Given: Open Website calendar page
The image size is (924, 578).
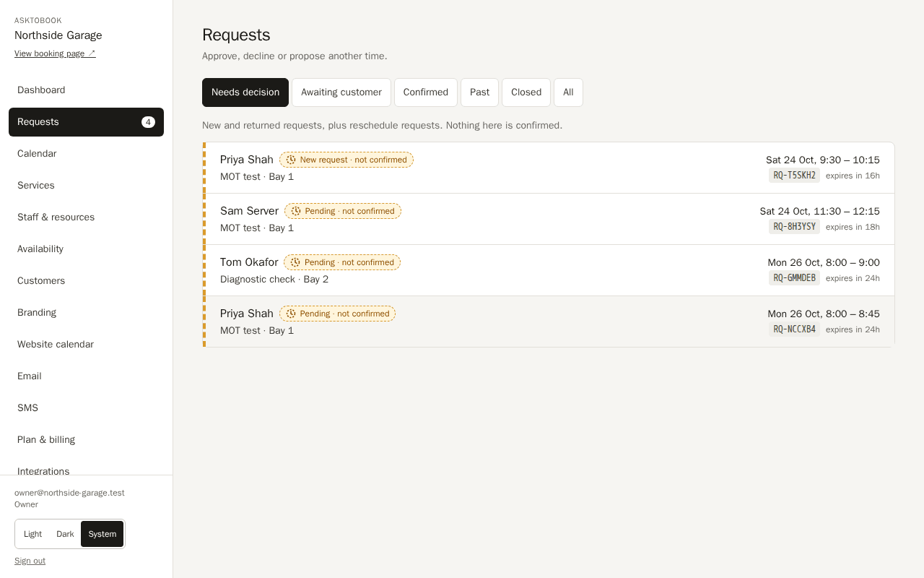Looking at the screenshot, I should point(86,345).
